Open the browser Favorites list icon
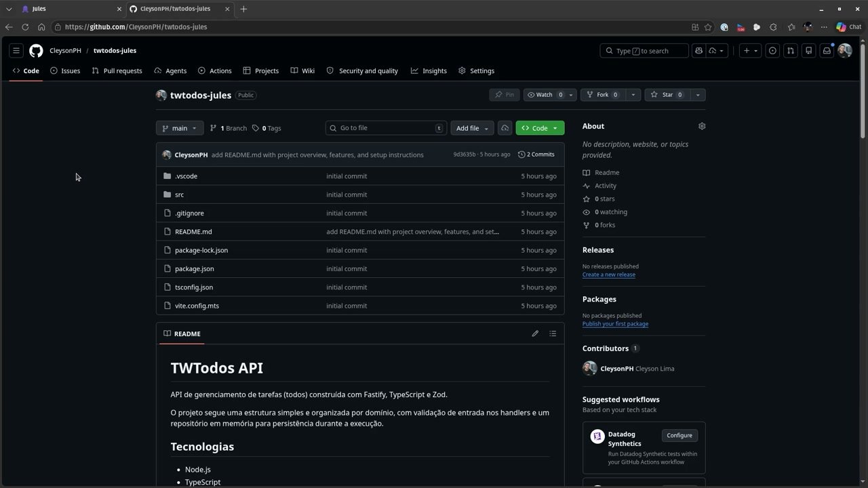 pos(791,27)
